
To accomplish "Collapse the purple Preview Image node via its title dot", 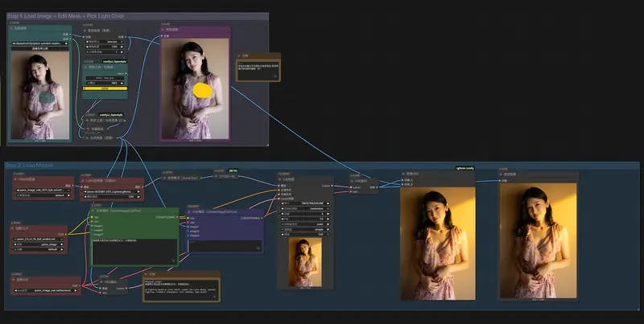I will [163, 30].
